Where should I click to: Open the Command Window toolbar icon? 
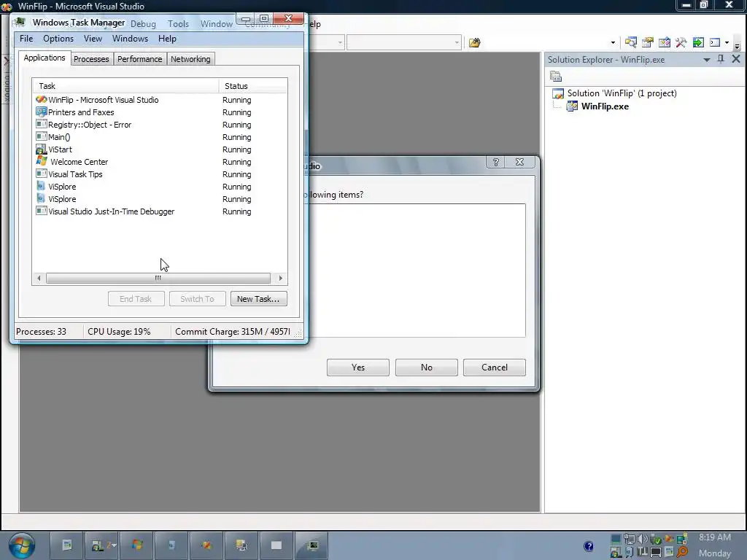715,42
